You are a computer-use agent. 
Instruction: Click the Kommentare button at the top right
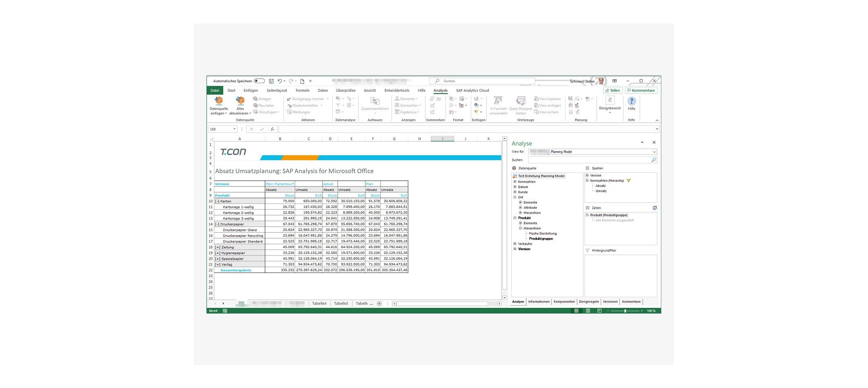pyautogui.click(x=641, y=90)
